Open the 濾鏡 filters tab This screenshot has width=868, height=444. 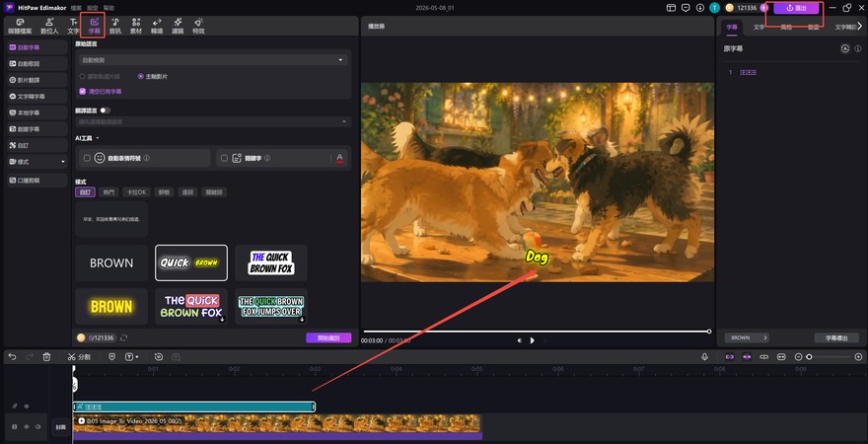pos(178,26)
